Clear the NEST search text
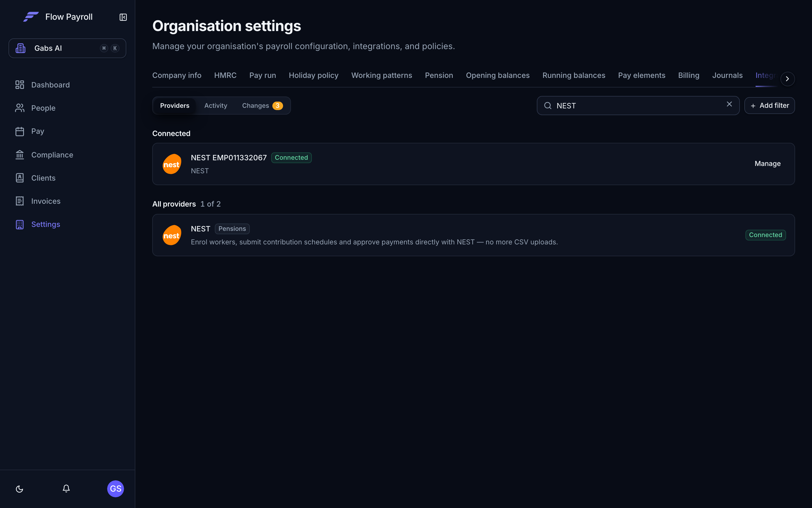Image resolution: width=812 pixels, height=508 pixels. pos(729,104)
